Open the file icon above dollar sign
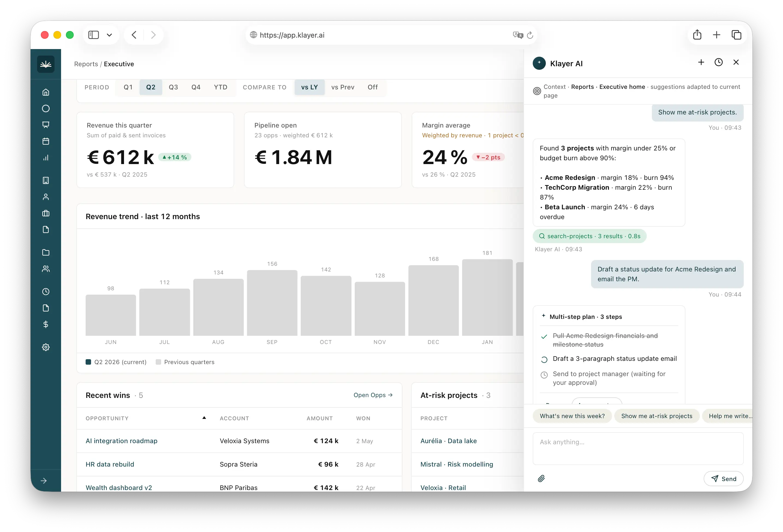This screenshot has height=532, width=783. click(x=46, y=308)
